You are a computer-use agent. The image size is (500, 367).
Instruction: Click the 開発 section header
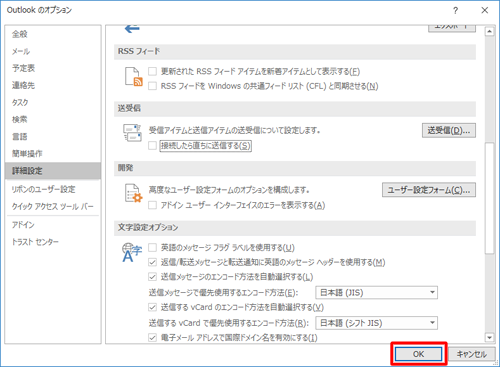coord(295,168)
